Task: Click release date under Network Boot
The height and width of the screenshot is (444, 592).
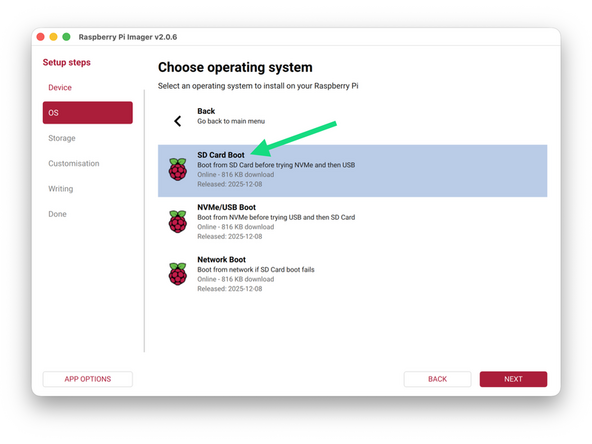Action: pyautogui.click(x=230, y=289)
